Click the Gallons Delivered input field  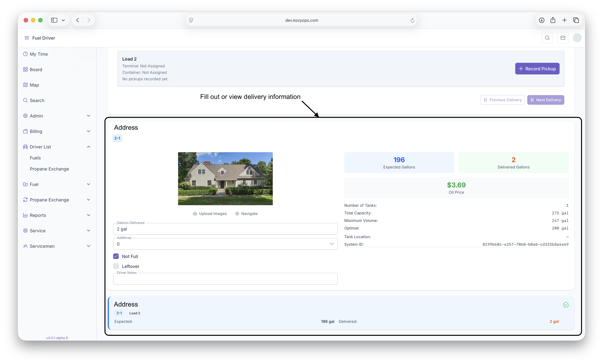click(x=225, y=229)
